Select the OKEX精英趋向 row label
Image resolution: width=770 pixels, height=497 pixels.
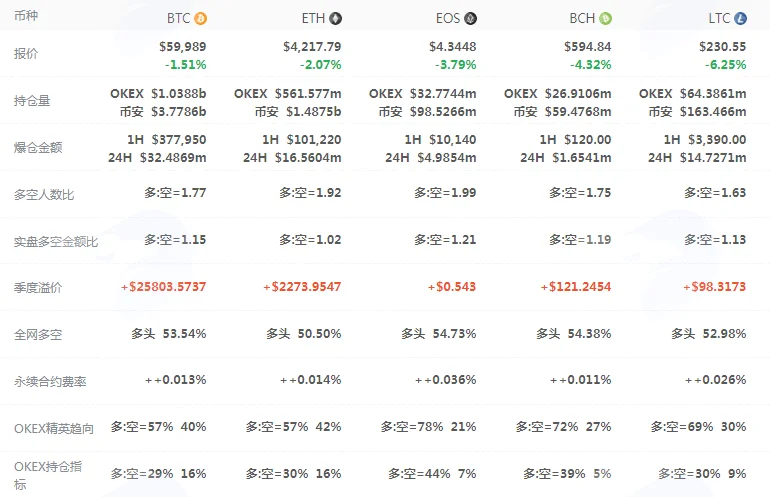(54, 428)
